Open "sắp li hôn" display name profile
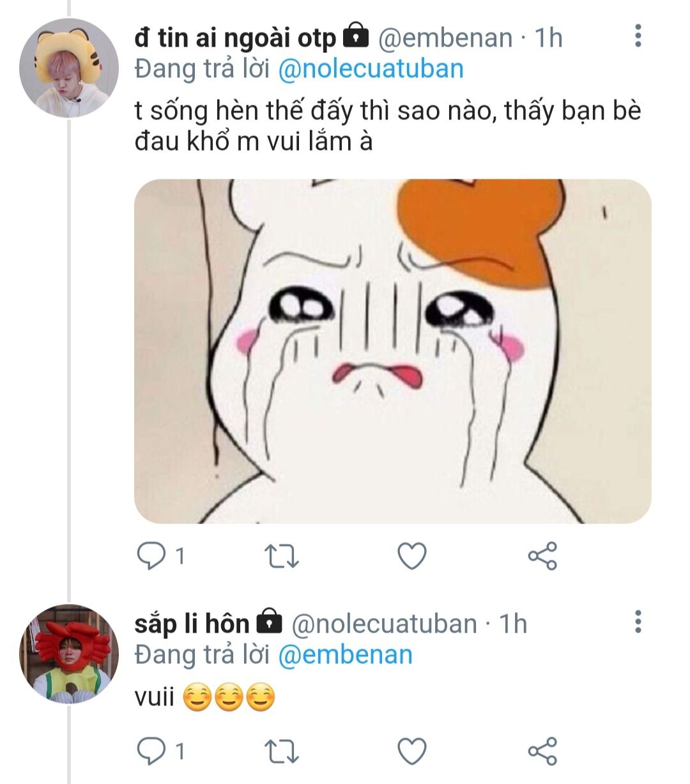The image size is (690, 784). click(192, 624)
